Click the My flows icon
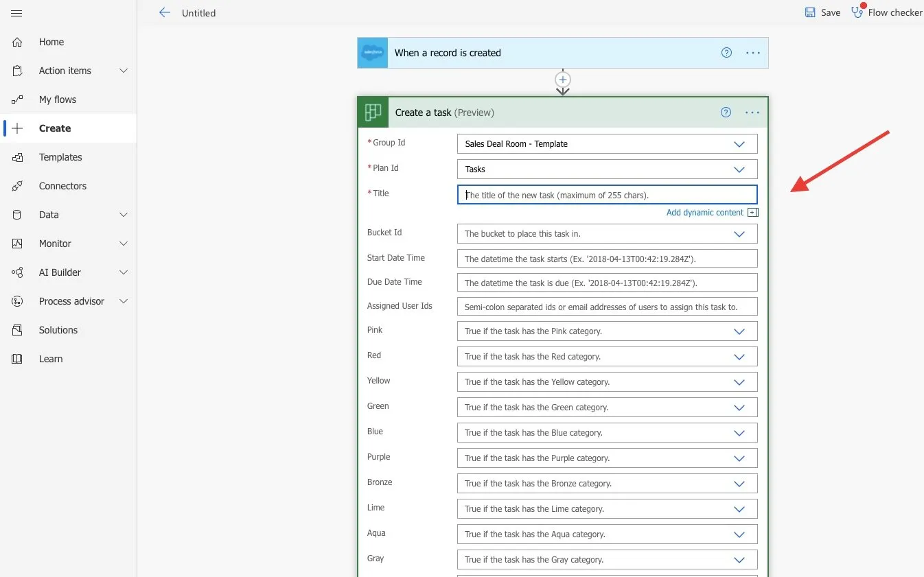This screenshot has height=577, width=924. pyautogui.click(x=17, y=99)
